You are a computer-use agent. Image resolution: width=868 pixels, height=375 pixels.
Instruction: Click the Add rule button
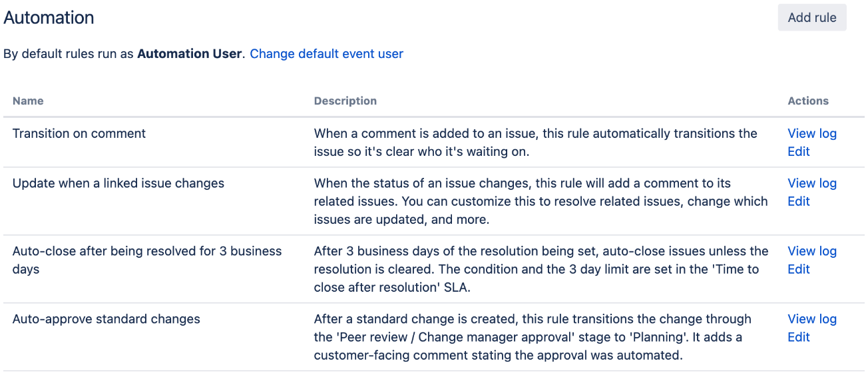click(812, 17)
